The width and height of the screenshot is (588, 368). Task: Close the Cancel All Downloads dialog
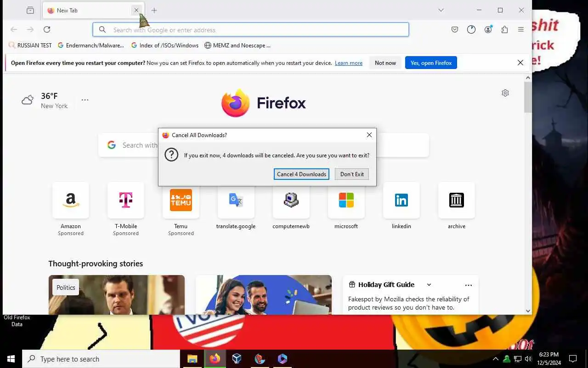369,135
